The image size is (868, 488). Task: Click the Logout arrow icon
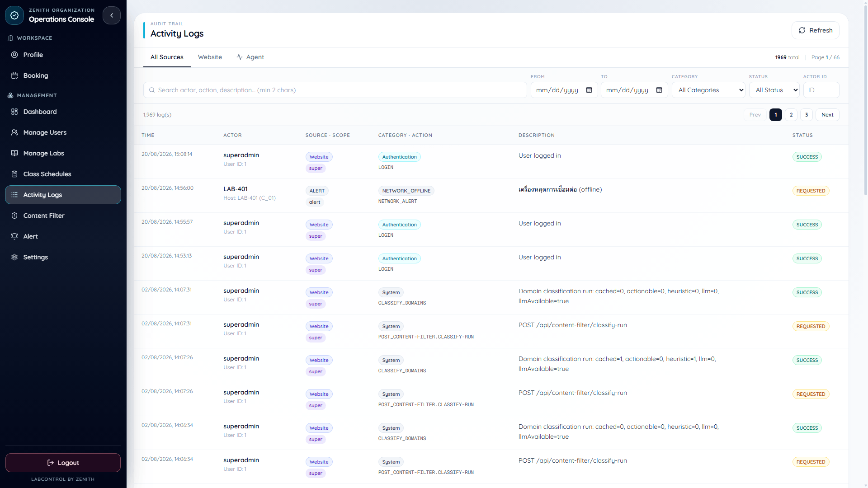(51, 463)
